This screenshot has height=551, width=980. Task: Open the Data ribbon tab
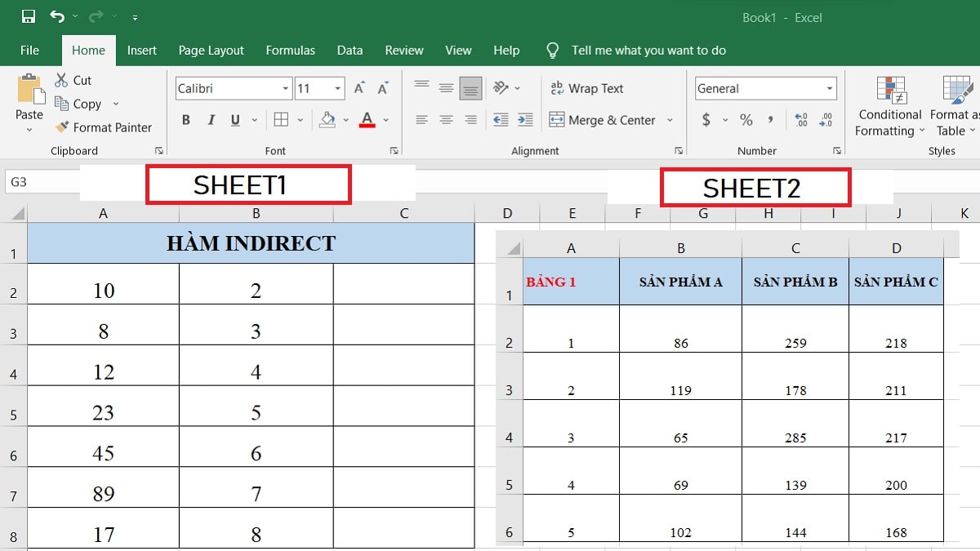[350, 50]
